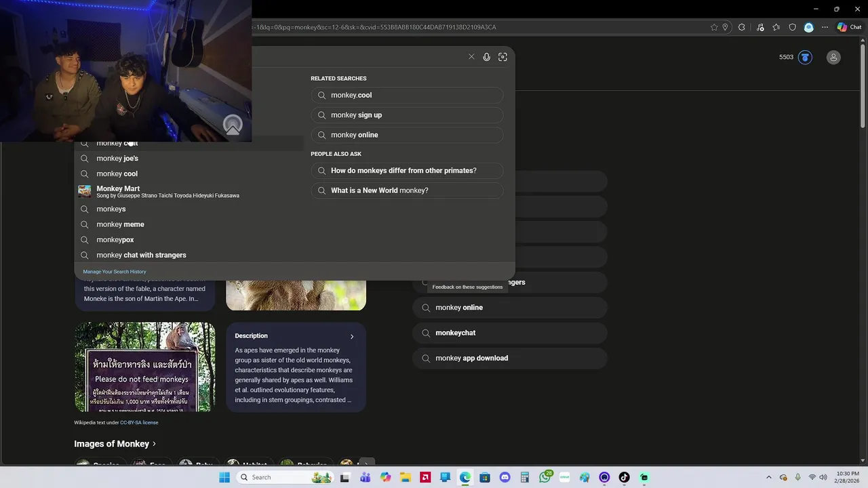The width and height of the screenshot is (868, 488).
Task: Open Copilot taskbar icon
Action: tap(386, 477)
